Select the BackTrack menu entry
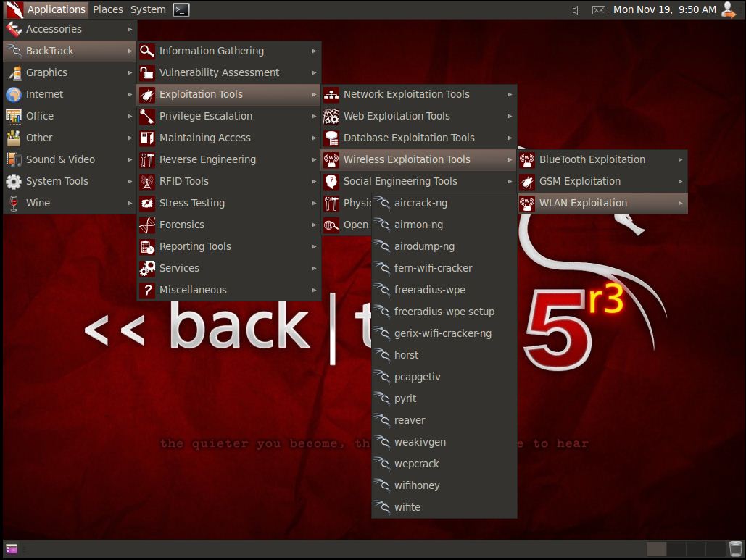The height and width of the screenshot is (560, 746). (70, 51)
